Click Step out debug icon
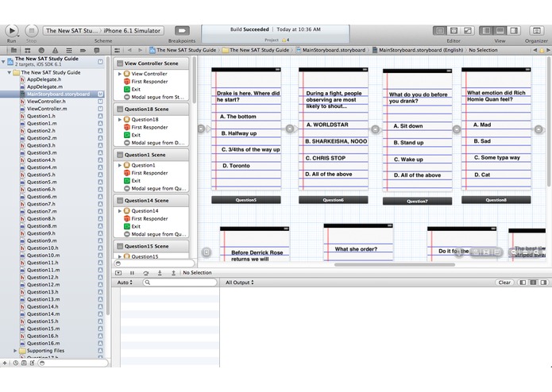552x392 pixels. (x=173, y=273)
